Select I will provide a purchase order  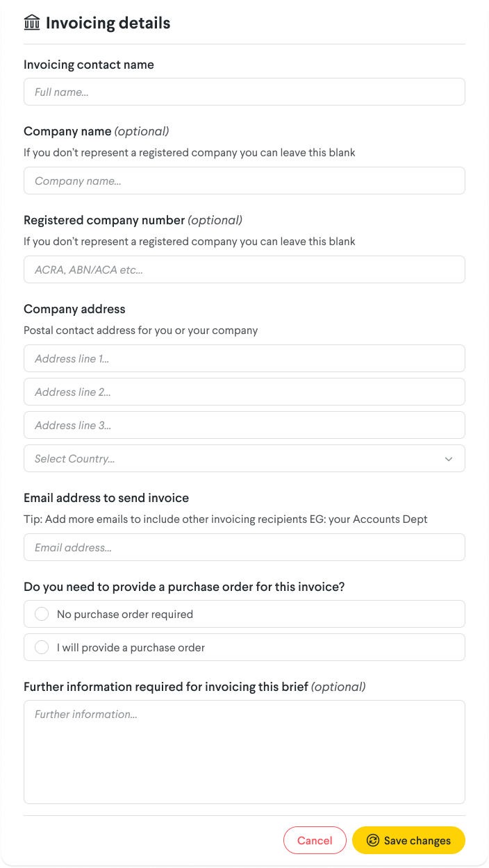pyautogui.click(x=244, y=647)
